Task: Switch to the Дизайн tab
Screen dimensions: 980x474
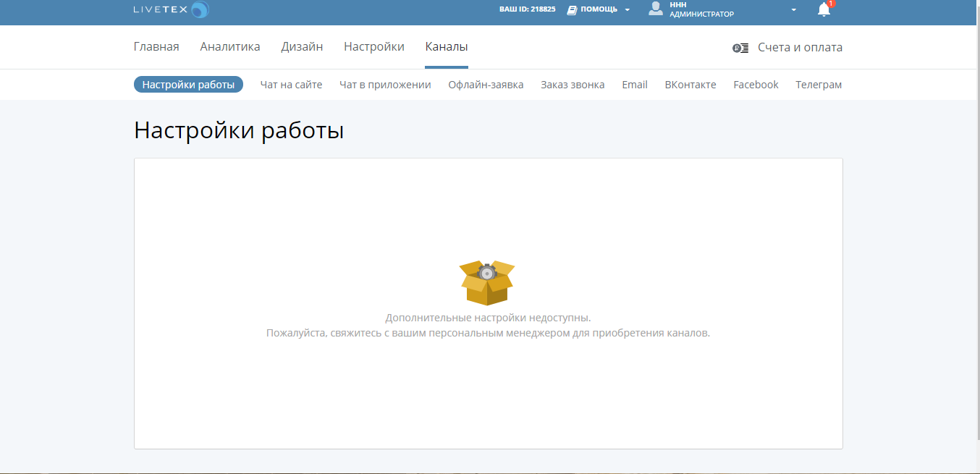Action: point(301,46)
